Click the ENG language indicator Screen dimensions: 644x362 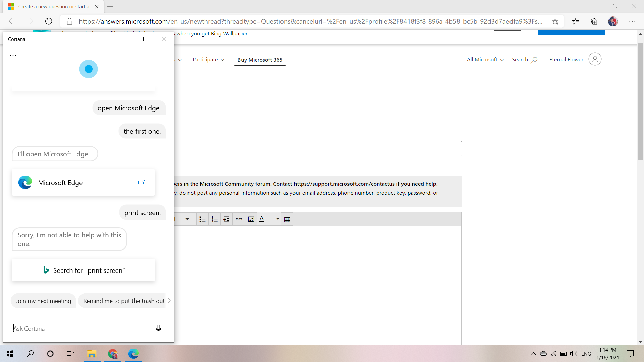[x=586, y=354]
